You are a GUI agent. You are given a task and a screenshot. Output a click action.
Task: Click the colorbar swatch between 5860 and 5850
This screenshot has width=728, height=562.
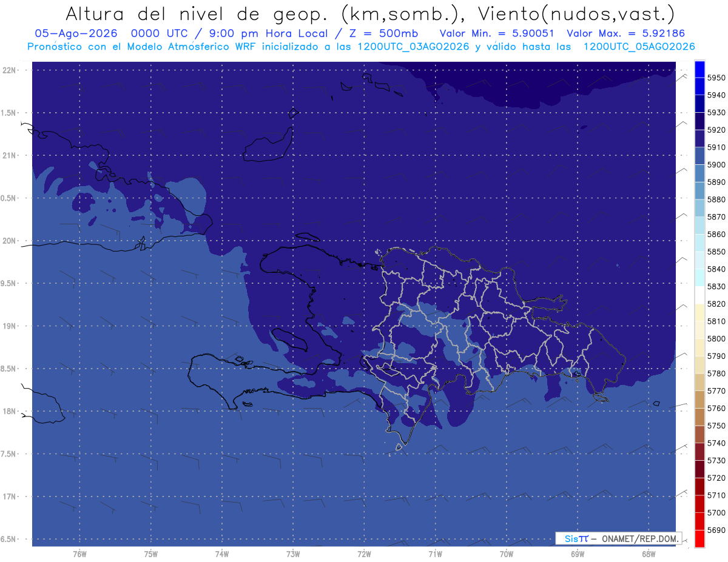699,243
